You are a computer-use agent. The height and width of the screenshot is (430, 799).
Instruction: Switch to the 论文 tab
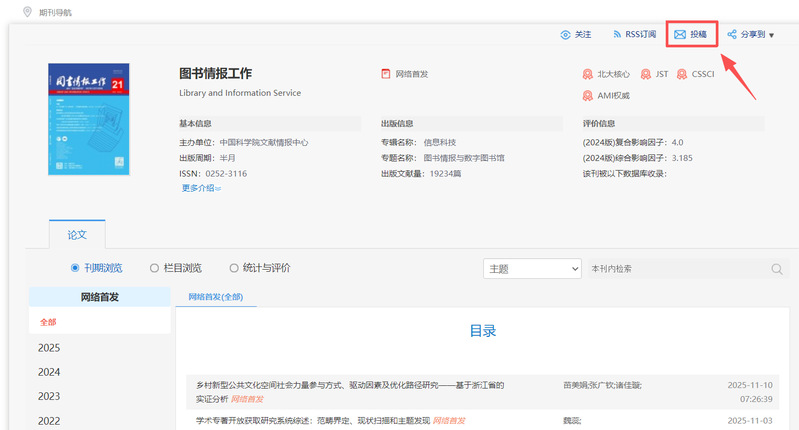tap(77, 234)
